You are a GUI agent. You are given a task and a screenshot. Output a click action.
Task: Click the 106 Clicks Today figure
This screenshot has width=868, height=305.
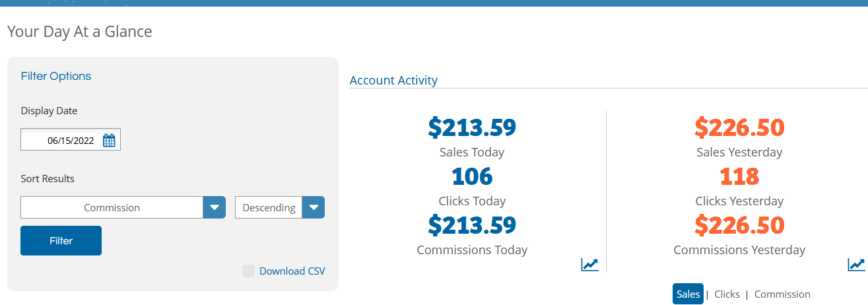(x=472, y=176)
